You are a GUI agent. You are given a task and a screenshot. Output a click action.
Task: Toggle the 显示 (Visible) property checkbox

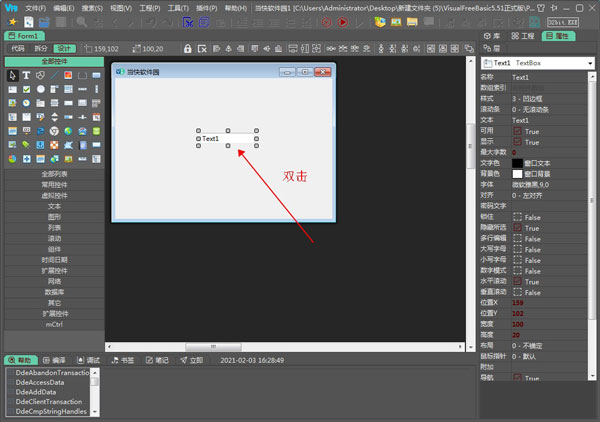point(518,142)
